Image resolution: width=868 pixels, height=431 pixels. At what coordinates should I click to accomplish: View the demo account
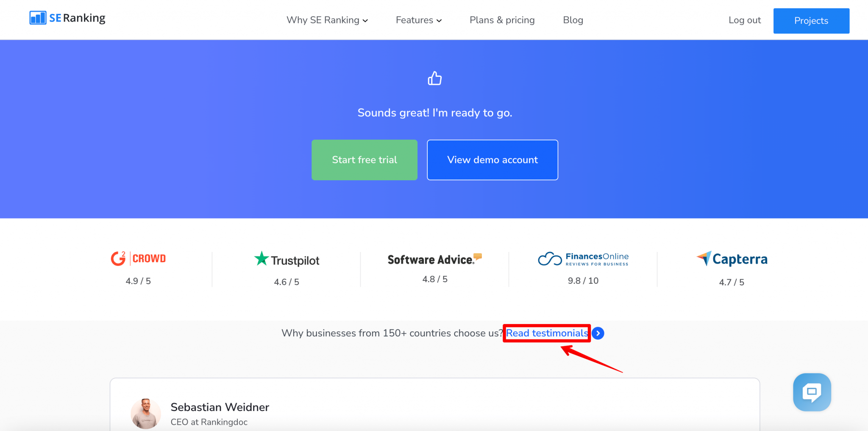[492, 160]
